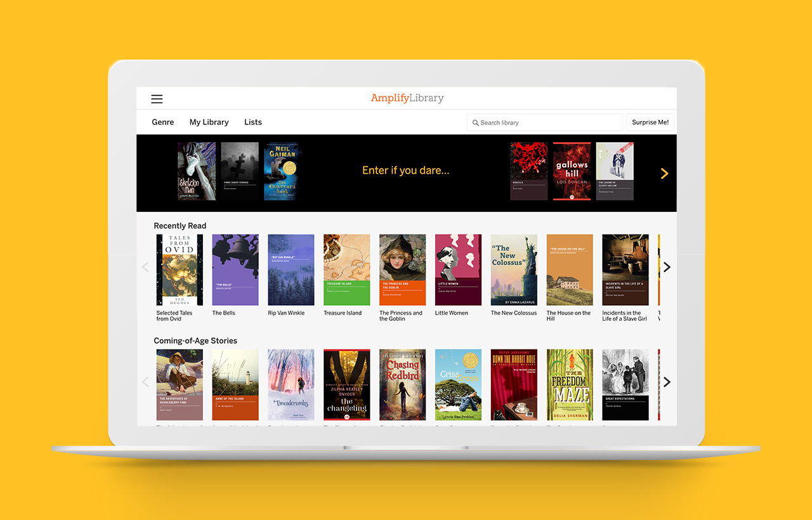Image resolution: width=812 pixels, height=520 pixels.
Task: Open the Rip Van Winkle forest cover
Action: click(x=291, y=270)
